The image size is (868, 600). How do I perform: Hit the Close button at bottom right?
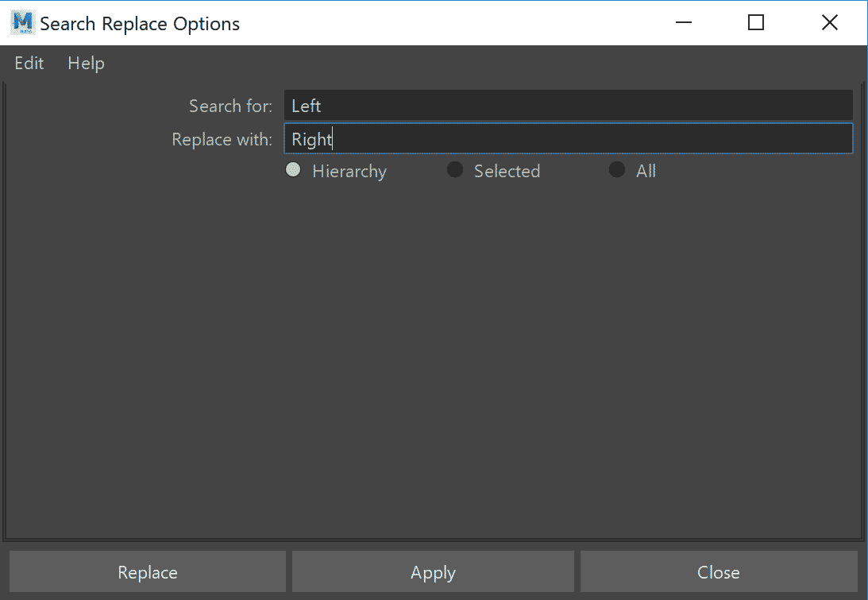point(718,572)
